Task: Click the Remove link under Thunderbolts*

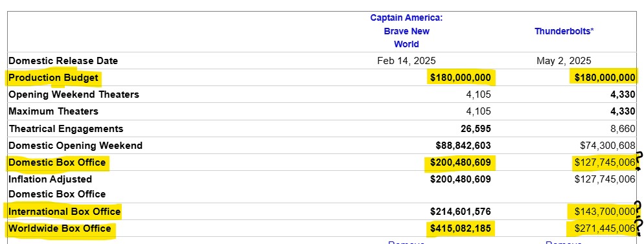Action: (x=564, y=242)
